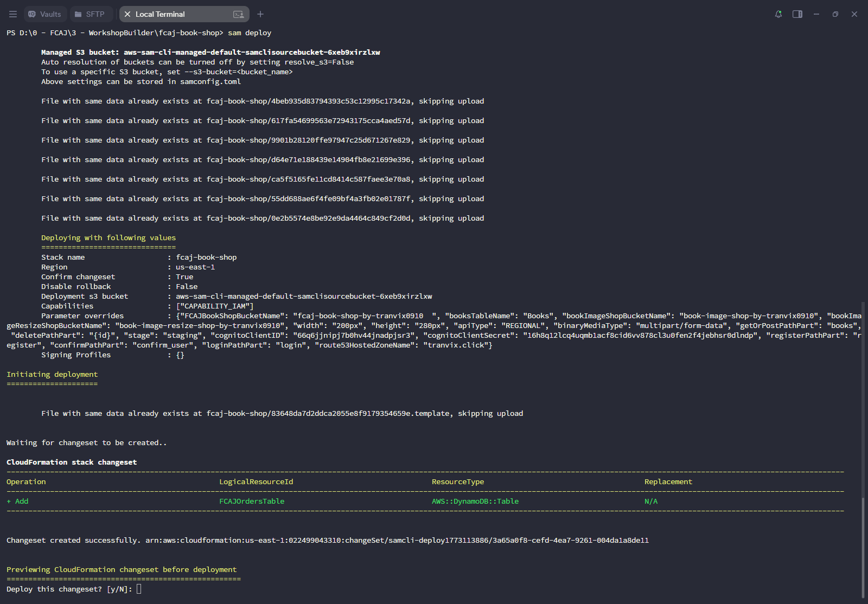
Task: Click the 'Disable rollback' False value
Action: [x=187, y=286]
